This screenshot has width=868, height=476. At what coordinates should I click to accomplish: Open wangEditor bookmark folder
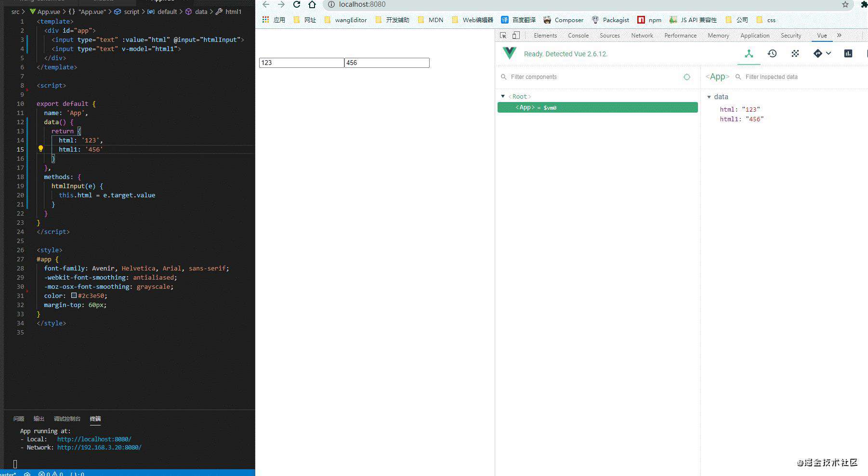click(x=345, y=20)
